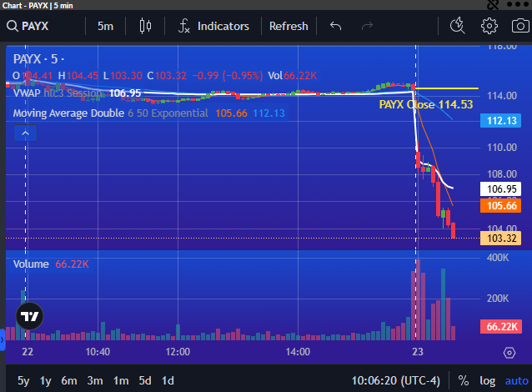The height and width of the screenshot is (392, 532).
Task: Open chart settings gear
Action: pos(489,26)
